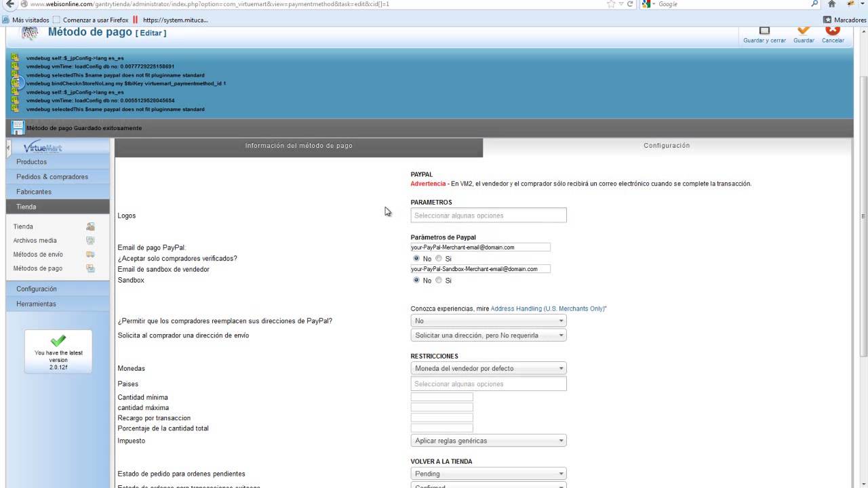Click the green latest version checkmark

[x=58, y=340]
